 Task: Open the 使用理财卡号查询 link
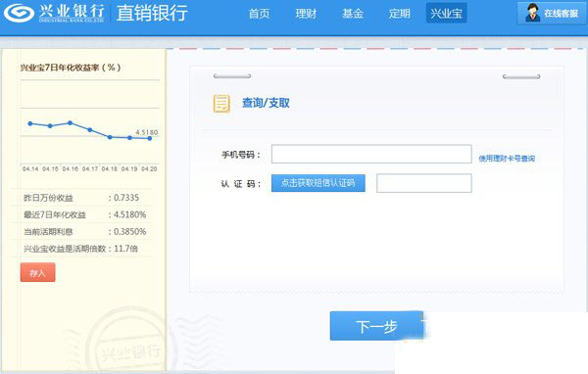point(507,159)
